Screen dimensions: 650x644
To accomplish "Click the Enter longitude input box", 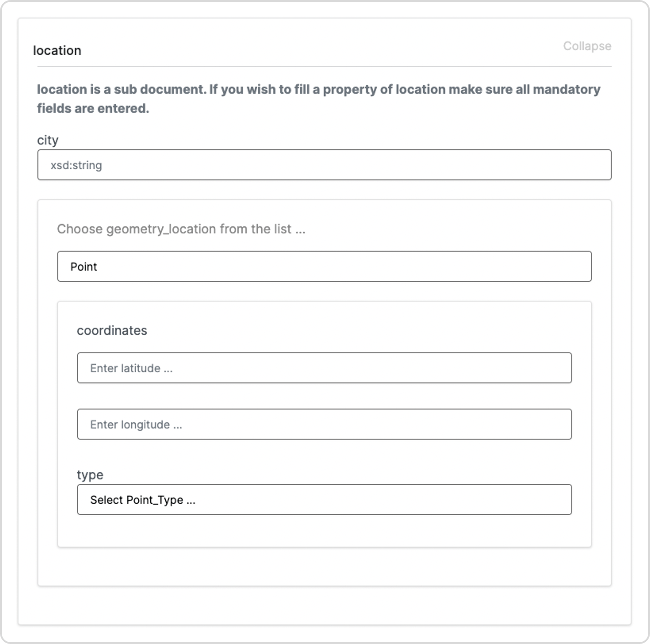I will pyautogui.click(x=324, y=424).
